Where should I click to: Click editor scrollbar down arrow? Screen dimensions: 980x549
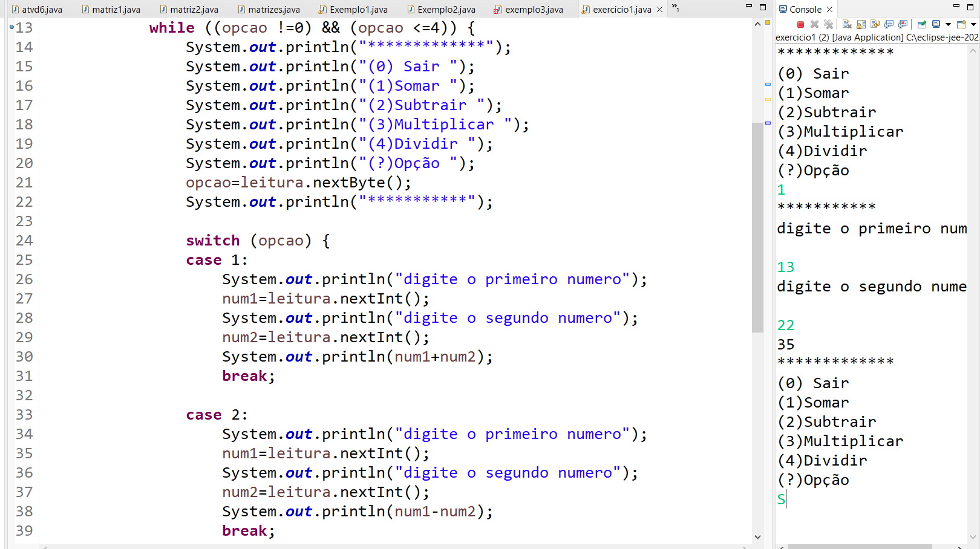point(757,537)
